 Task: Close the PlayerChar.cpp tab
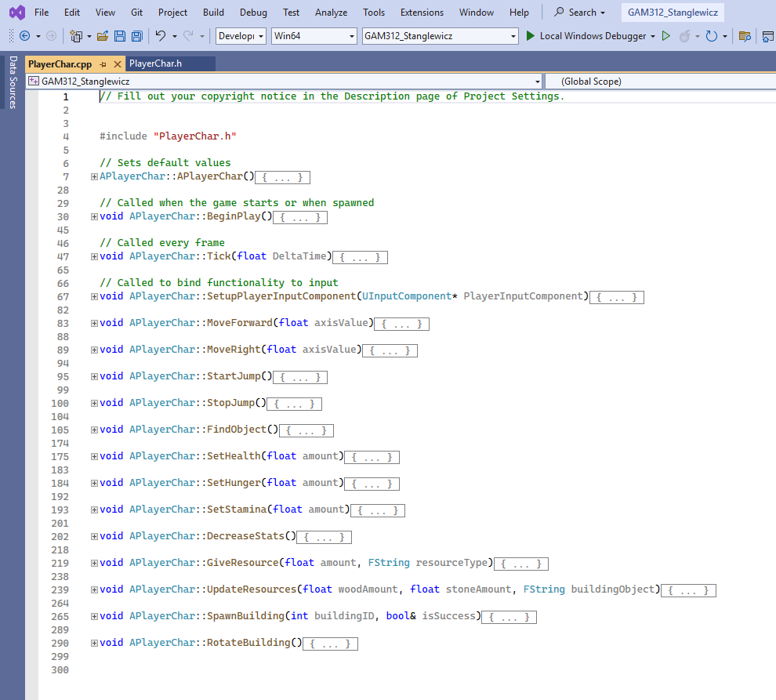click(x=118, y=64)
